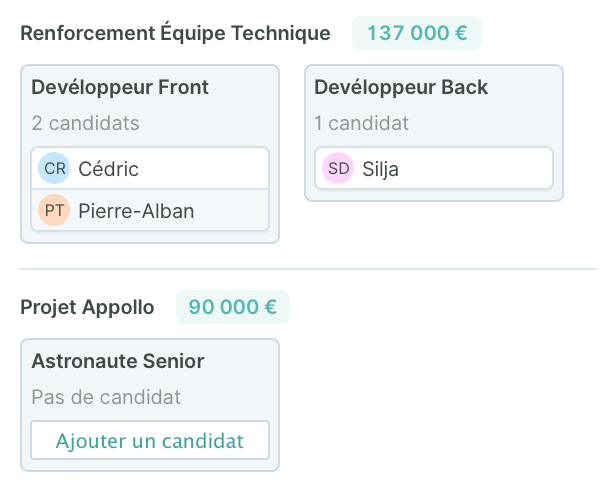Select candidate name Cédric

(108, 168)
